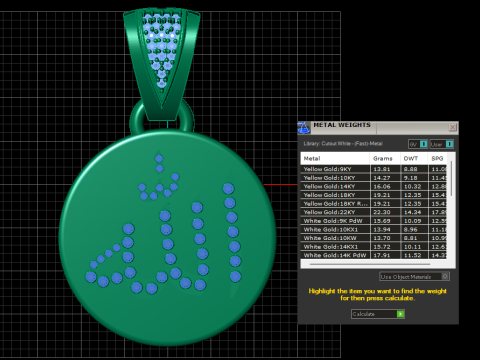Click the 22.30 grams value
The width and height of the screenshot is (480, 360).
click(x=382, y=212)
